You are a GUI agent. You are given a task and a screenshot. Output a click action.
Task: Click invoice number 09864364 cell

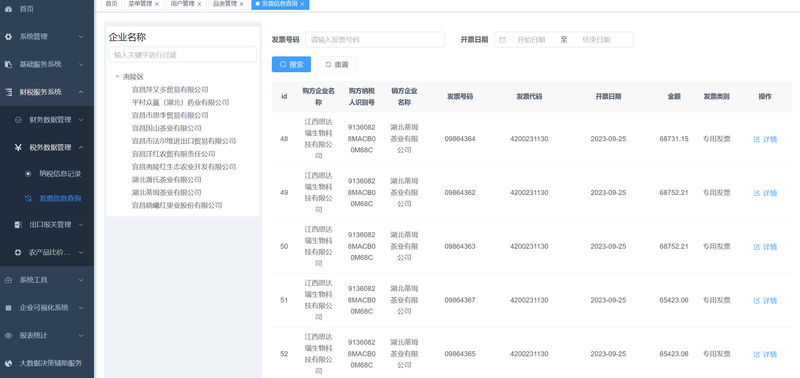(x=460, y=139)
